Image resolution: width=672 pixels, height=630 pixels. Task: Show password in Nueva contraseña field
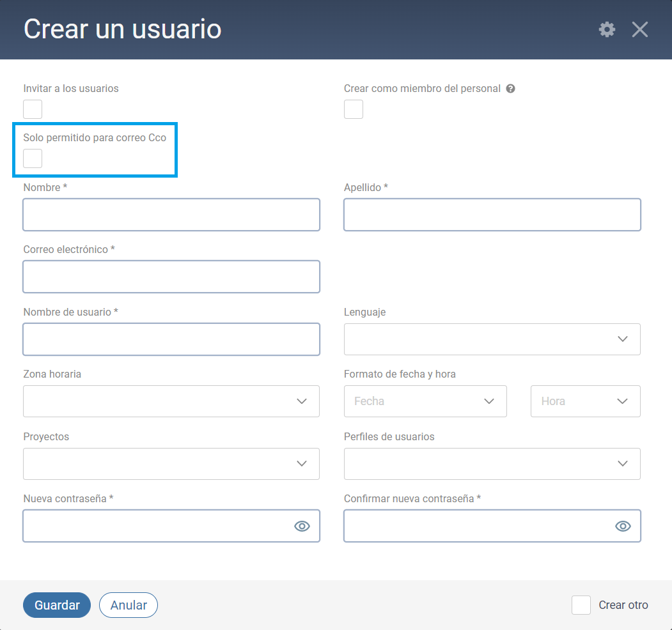pos(302,526)
